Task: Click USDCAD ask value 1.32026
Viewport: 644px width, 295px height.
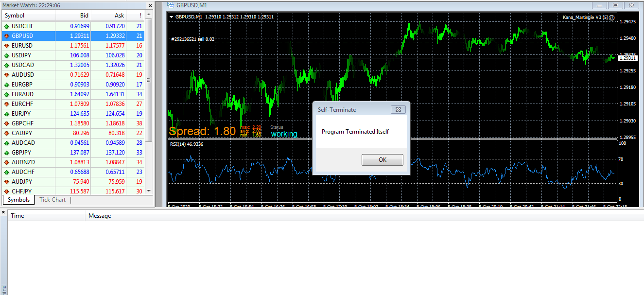Action: 115,65
